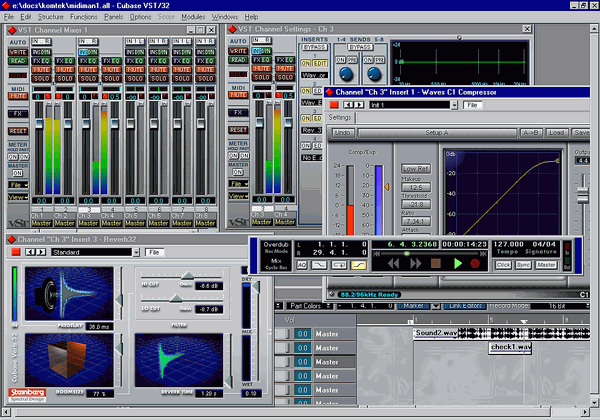
Task: Click the Undo button in C1 Compressor
Action: (x=343, y=132)
